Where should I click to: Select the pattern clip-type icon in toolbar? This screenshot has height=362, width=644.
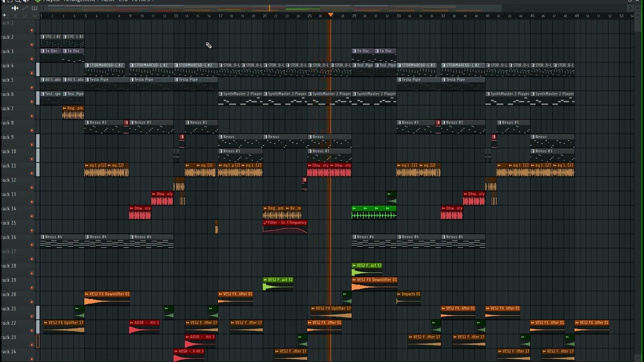coord(34,8)
